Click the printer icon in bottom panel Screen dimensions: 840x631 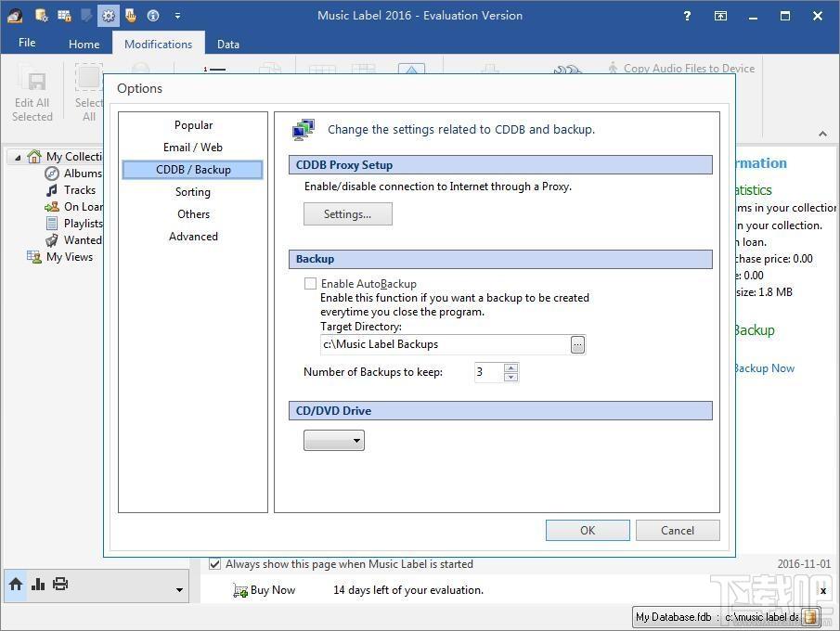coord(60,584)
